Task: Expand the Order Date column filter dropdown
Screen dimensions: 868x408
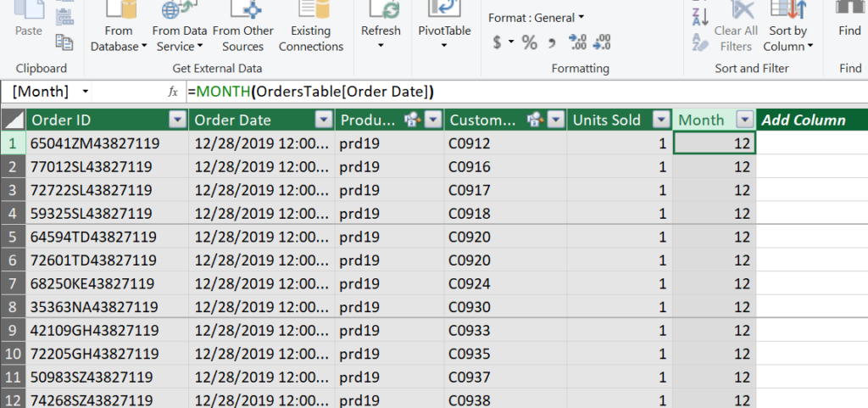Action: (x=322, y=120)
